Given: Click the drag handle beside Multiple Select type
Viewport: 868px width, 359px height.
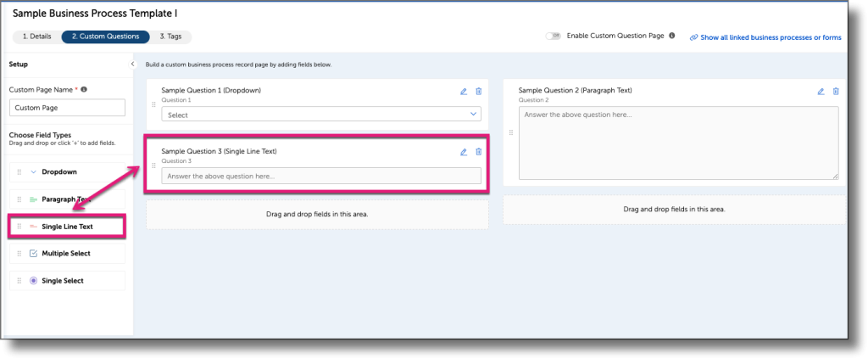Looking at the screenshot, I should tap(19, 254).
